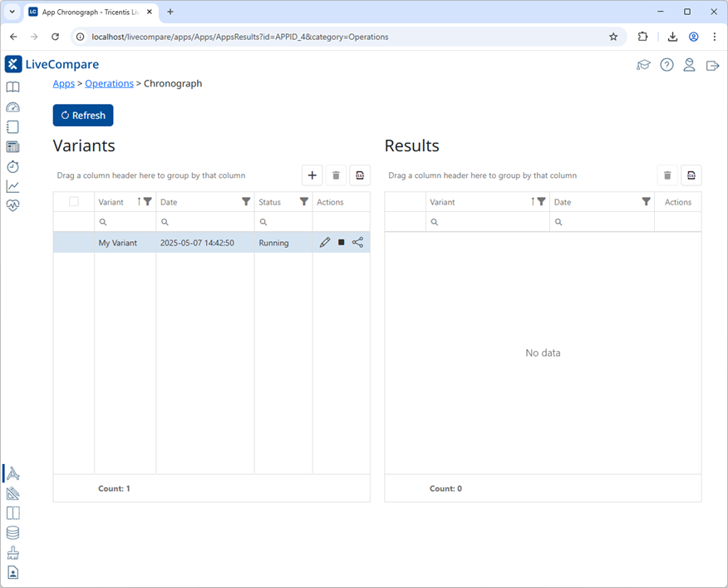728x588 pixels.
Task: Open a new browser tab
Action: point(170,12)
